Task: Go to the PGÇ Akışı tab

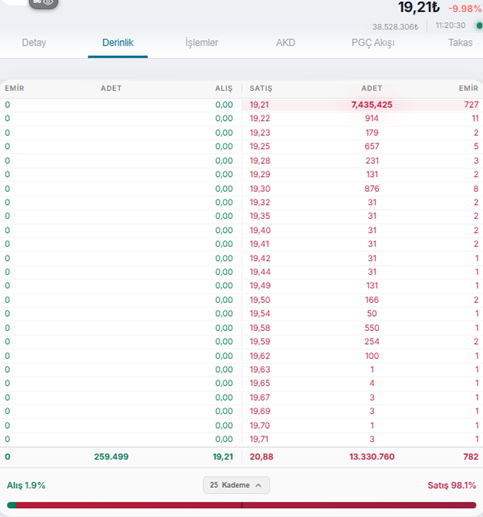Action: click(x=373, y=43)
